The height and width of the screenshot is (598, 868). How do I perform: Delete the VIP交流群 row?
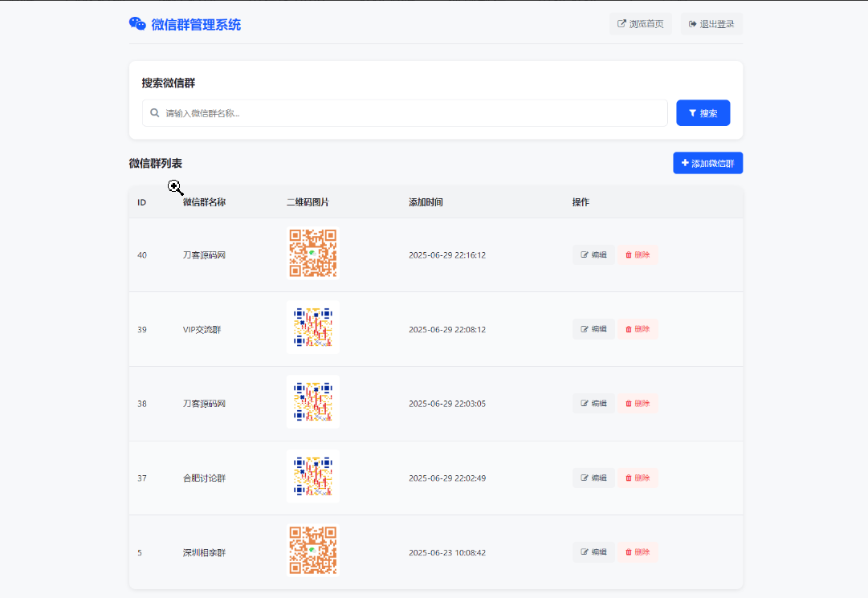click(638, 329)
